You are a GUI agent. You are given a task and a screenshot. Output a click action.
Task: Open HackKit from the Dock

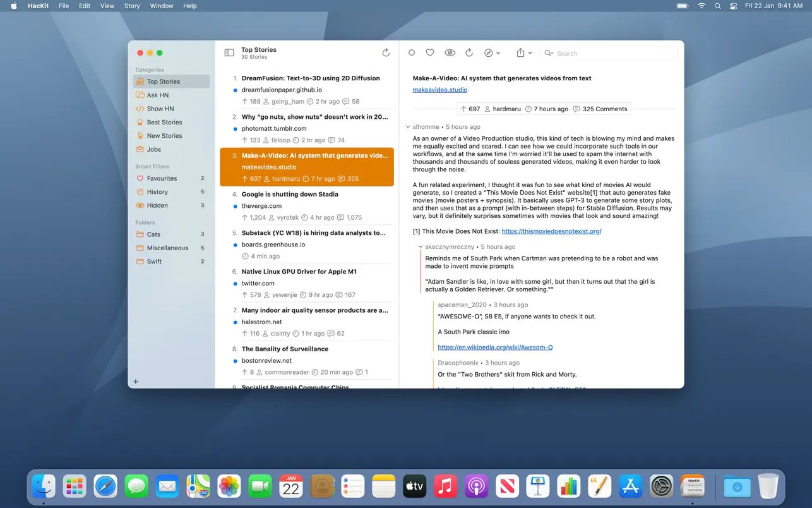(692, 486)
